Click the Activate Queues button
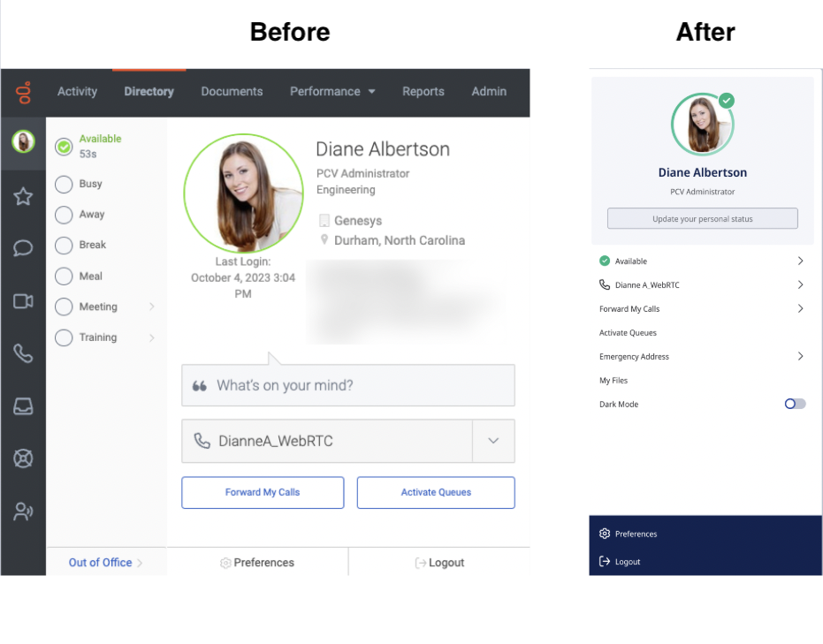Screen dimensions: 823x644 coord(435,492)
